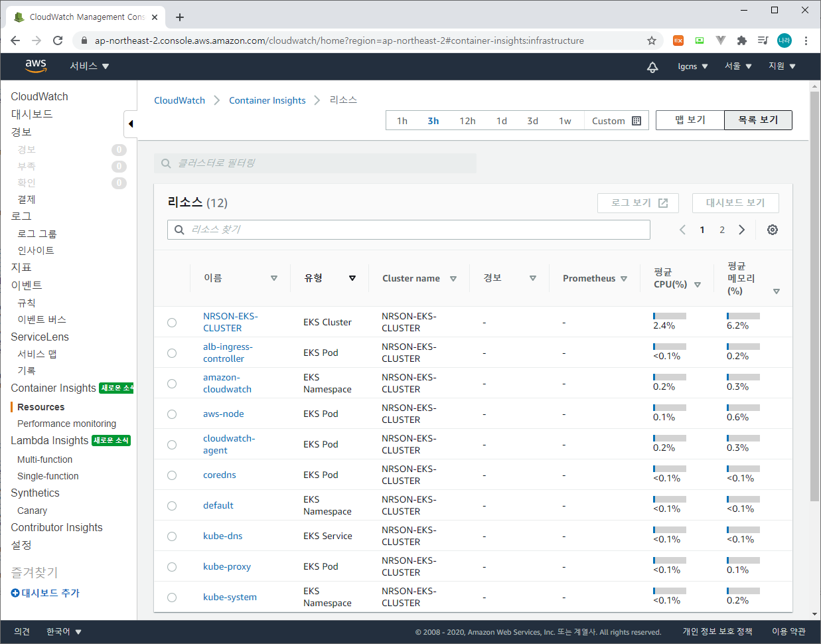The height and width of the screenshot is (644, 821).
Task: Select radio button for coredns row
Action: (x=172, y=475)
